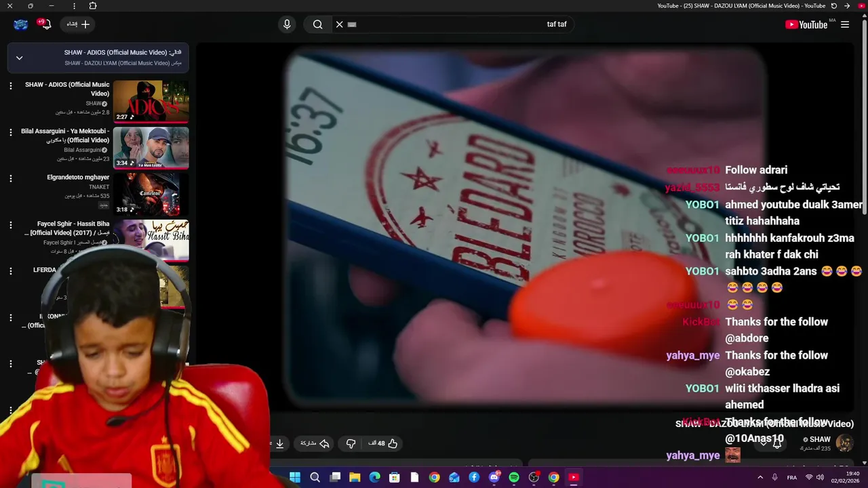
Task: Open Task View on taskbar
Action: click(x=335, y=477)
